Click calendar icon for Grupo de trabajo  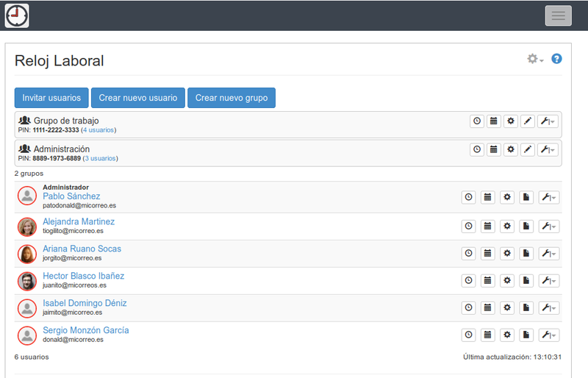point(494,121)
